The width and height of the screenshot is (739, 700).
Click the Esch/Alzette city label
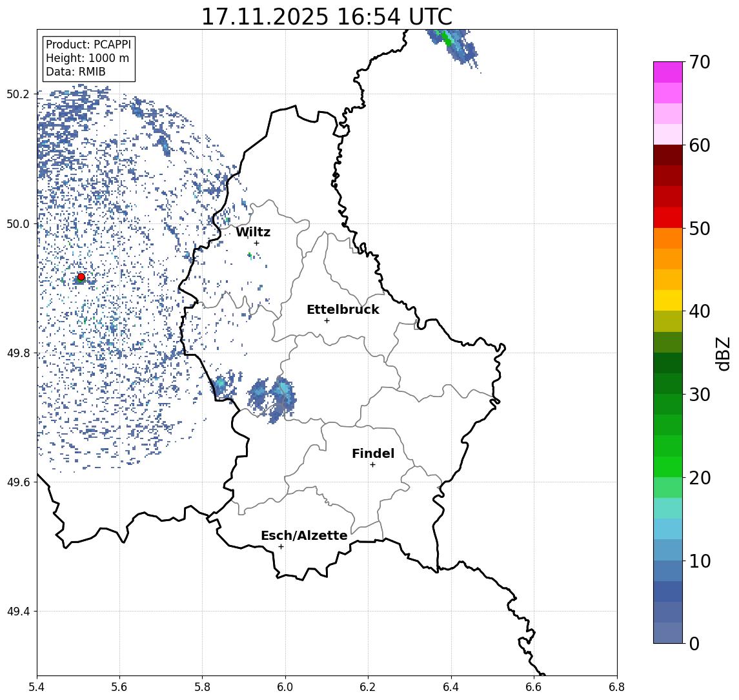pyautogui.click(x=304, y=535)
